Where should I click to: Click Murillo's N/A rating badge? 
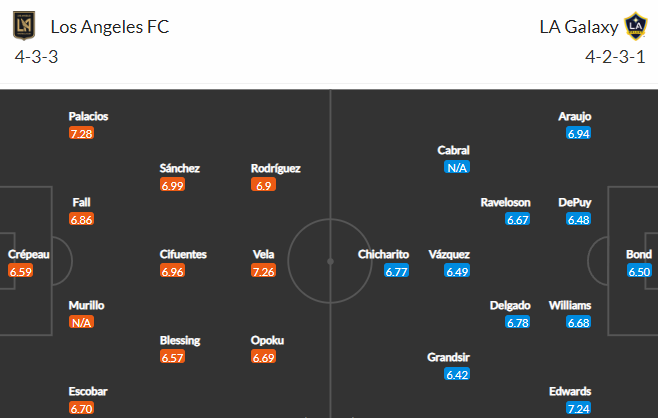click(x=81, y=322)
